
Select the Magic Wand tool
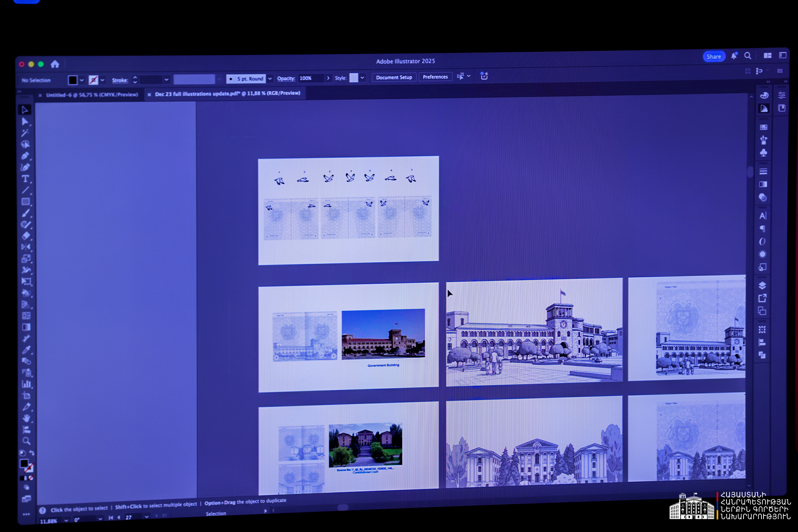point(25,133)
